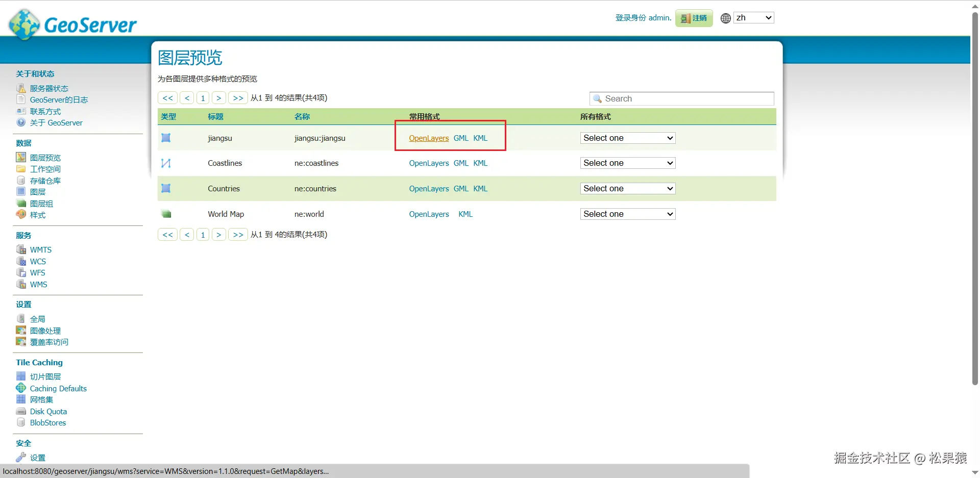This screenshot has height=478, width=980.
Task: Open the zh language dropdown
Action: 754,18
